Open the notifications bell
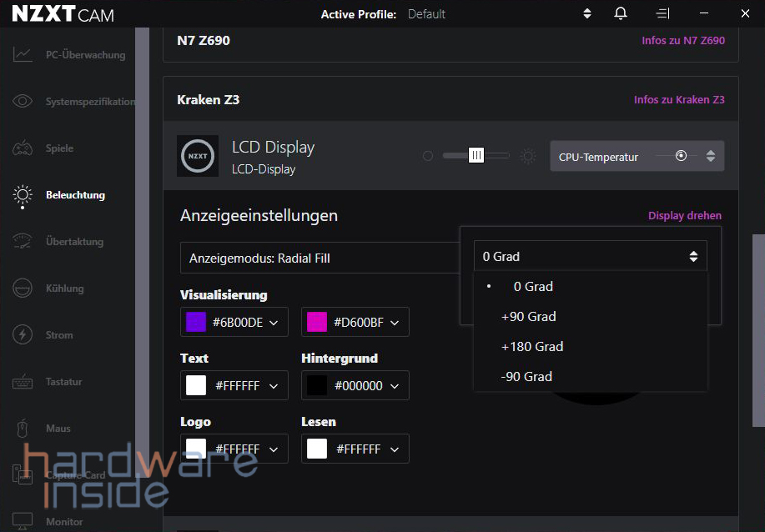Viewport: 765px width, 532px height. (621, 13)
